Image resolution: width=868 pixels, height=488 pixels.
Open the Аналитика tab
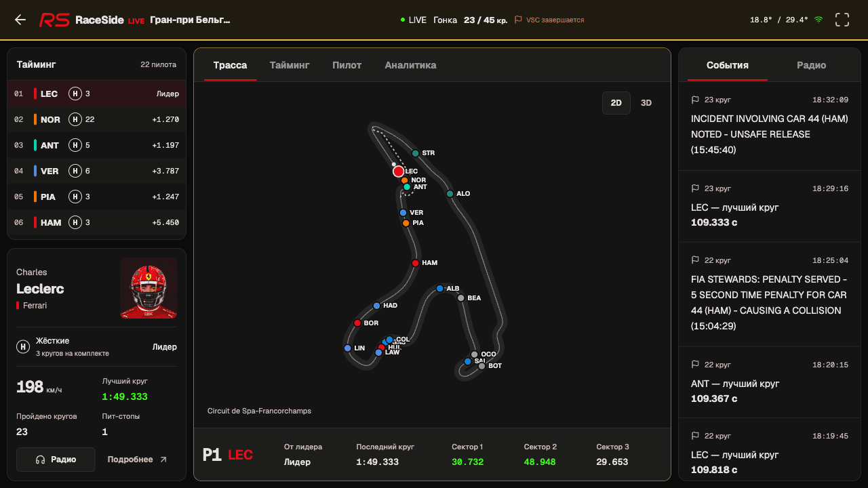tap(410, 65)
